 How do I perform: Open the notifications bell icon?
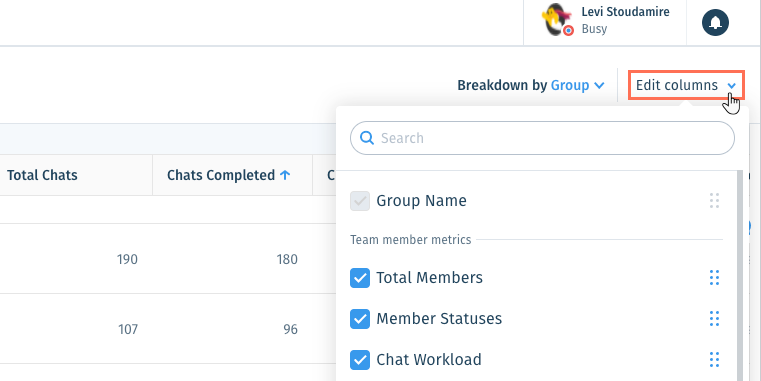[x=715, y=22]
